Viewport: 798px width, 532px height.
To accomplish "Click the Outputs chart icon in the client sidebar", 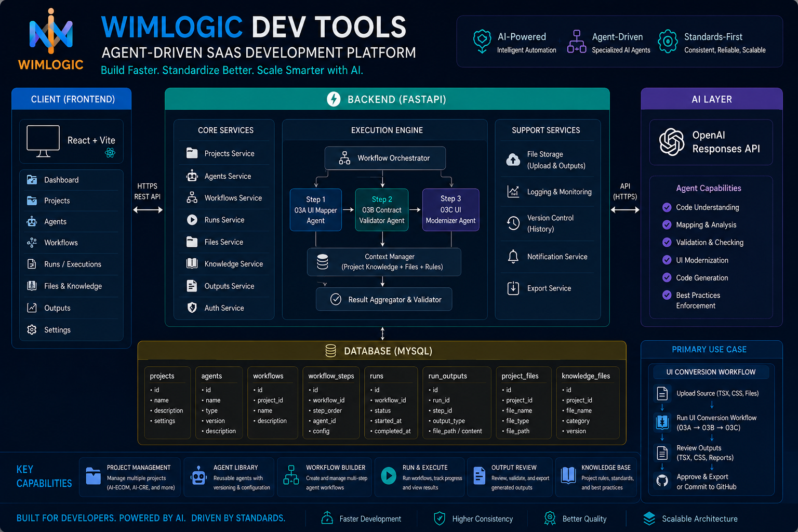I will click(x=32, y=308).
